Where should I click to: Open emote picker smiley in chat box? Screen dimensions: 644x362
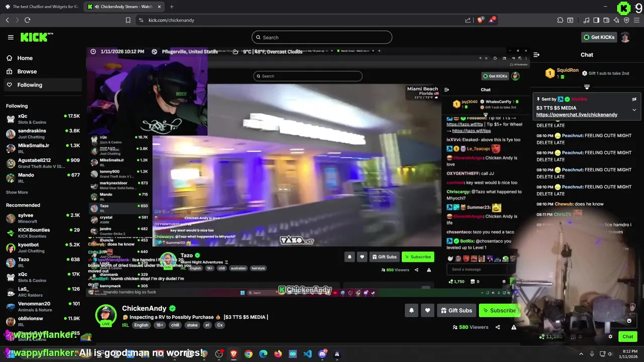pos(629,321)
